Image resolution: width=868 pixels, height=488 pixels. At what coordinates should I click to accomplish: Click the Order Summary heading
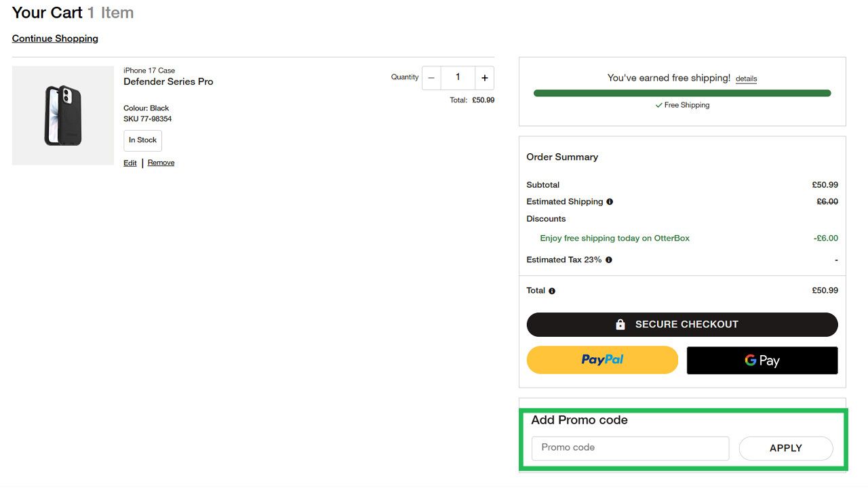pyautogui.click(x=562, y=157)
